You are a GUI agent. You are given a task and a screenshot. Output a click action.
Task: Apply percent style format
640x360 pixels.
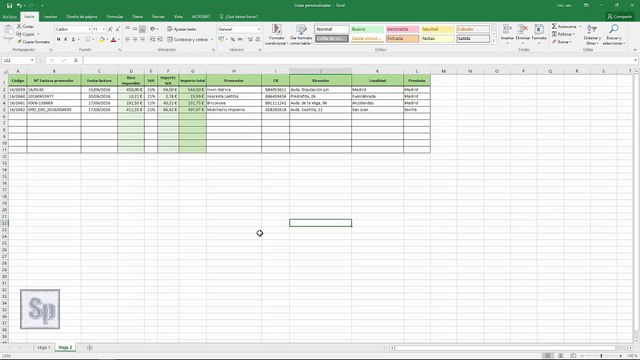pos(233,40)
